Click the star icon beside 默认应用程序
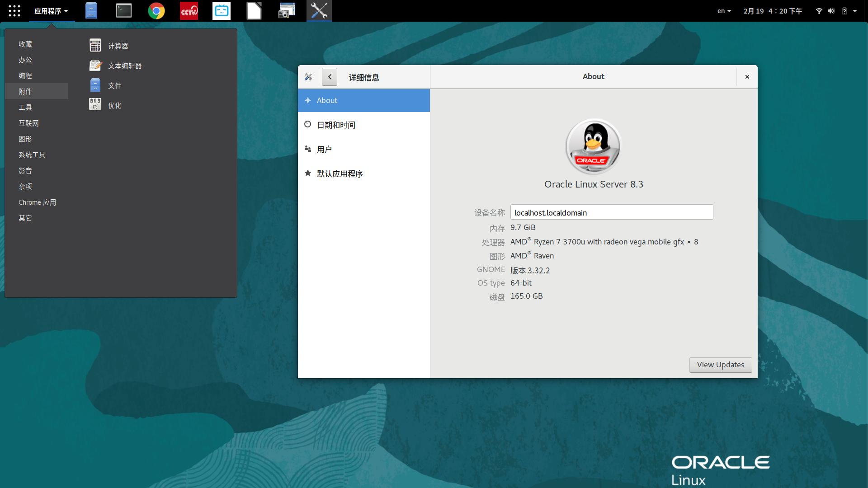Viewport: 868px width, 488px height. click(x=308, y=173)
